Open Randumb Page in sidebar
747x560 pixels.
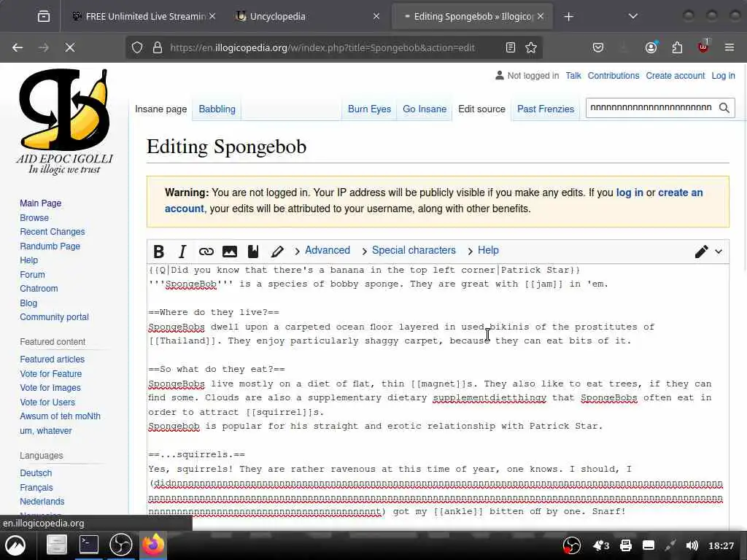click(x=50, y=246)
